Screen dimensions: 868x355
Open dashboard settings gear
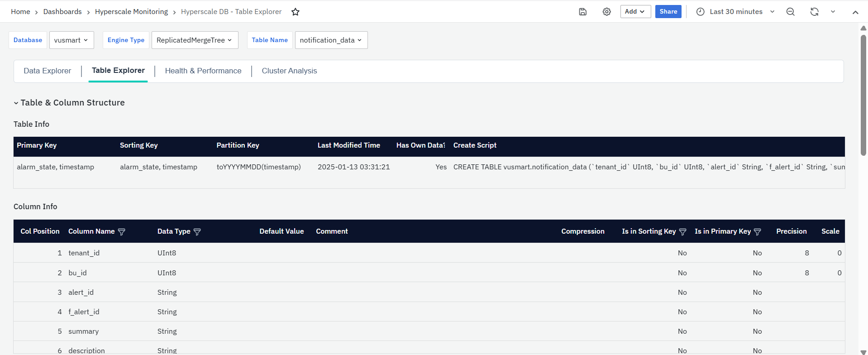coord(607,12)
